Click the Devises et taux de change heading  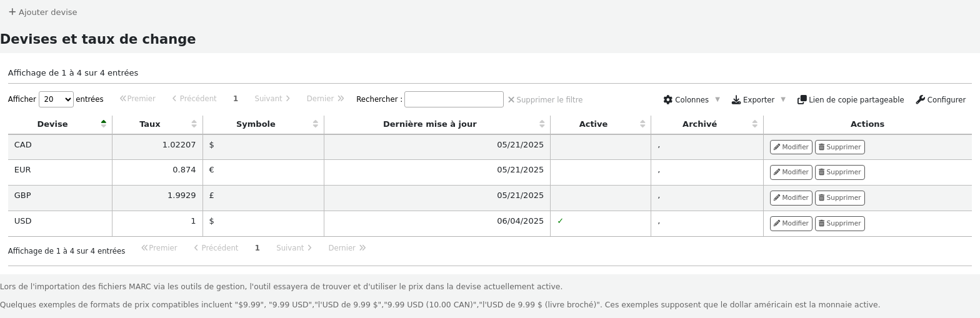[x=98, y=39]
